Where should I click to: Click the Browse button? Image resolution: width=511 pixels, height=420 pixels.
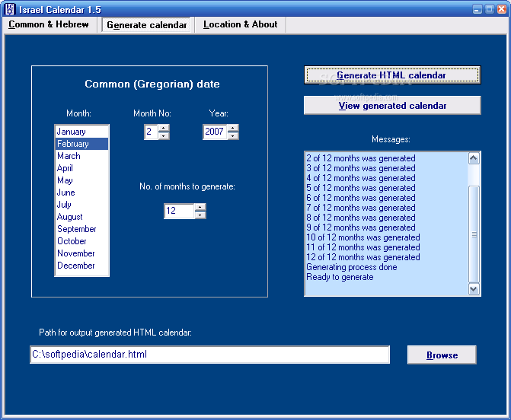point(442,355)
